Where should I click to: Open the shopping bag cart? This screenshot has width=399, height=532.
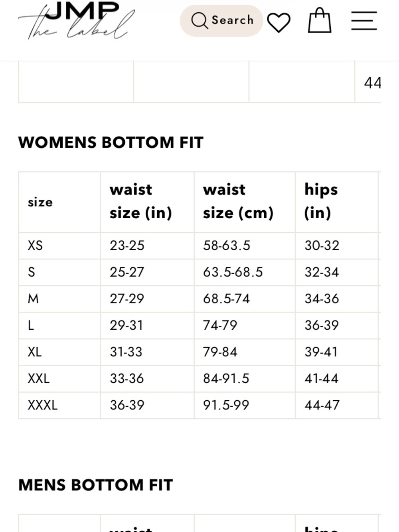click(320, 21)
